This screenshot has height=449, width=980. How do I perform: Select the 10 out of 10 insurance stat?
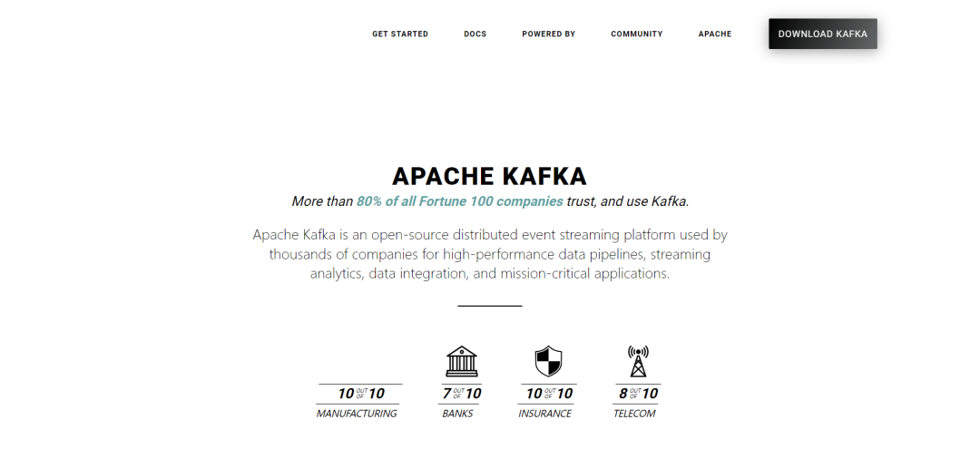click(x=549, y=394)
